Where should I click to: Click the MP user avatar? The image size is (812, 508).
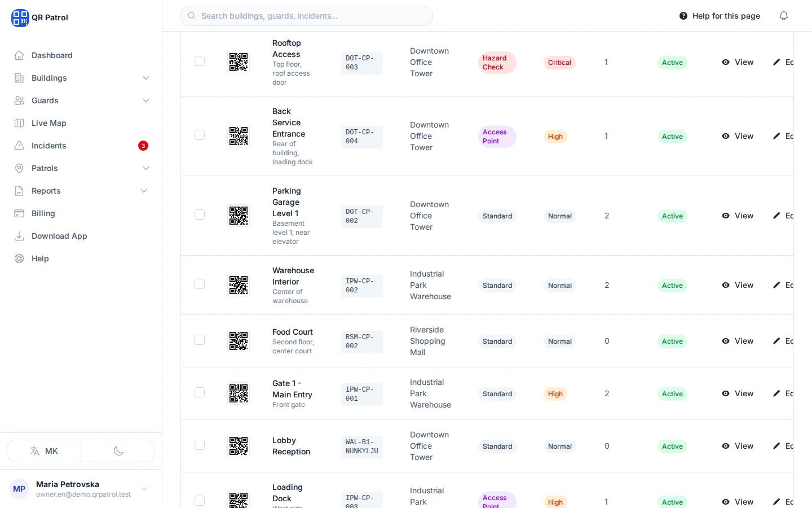19,489
